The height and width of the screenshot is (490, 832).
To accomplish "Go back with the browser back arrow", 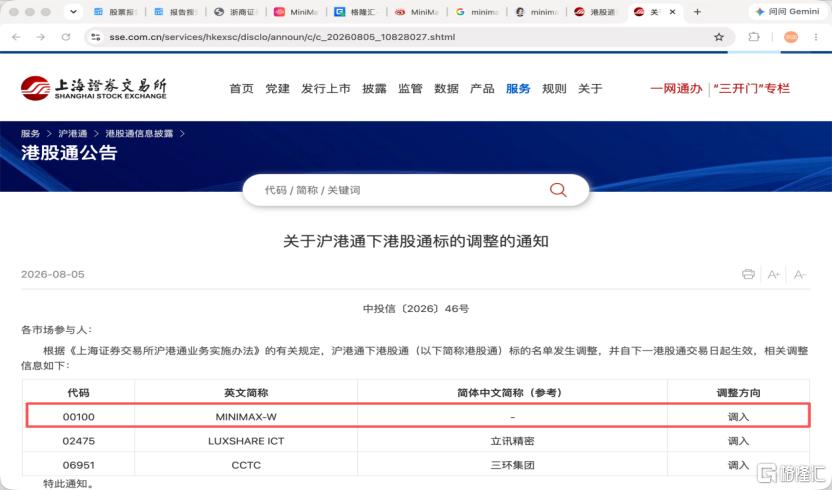I will coord(16,37).
